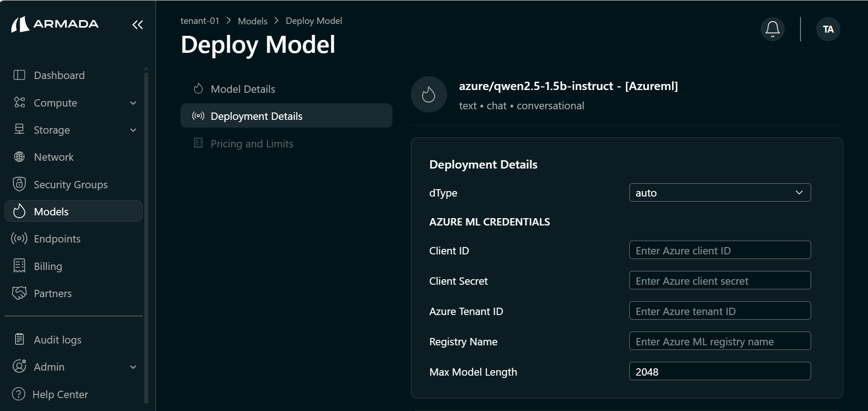Expand the Admin submenu chevron

point(133,367)
